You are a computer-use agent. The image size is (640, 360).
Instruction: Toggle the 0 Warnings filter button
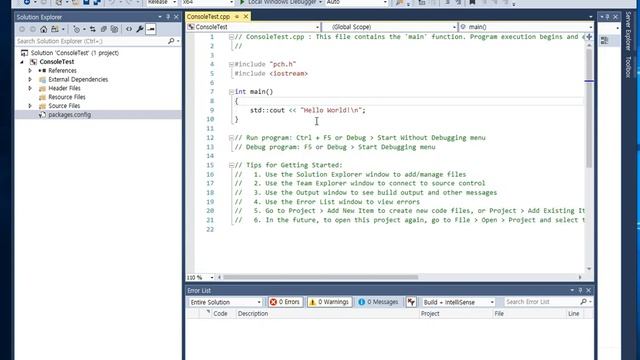pos(329,302)
